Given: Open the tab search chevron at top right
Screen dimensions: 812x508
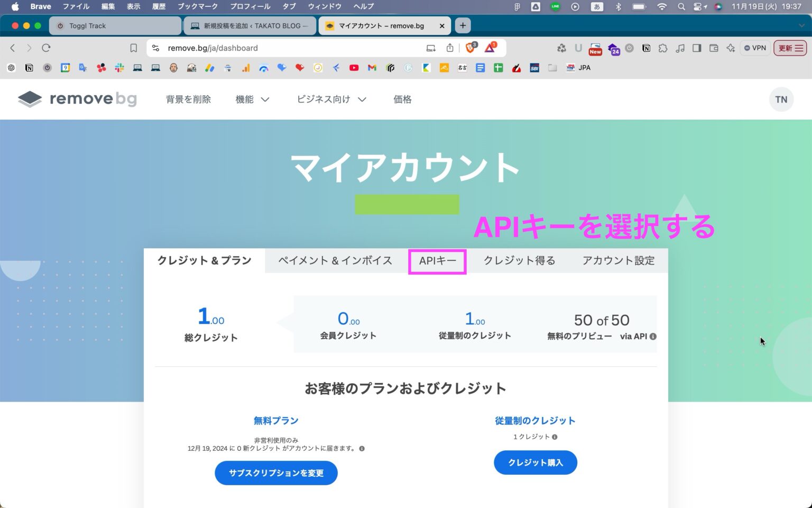Looking at the screenshot, I should pyautogui.click(x=801, y=25).
